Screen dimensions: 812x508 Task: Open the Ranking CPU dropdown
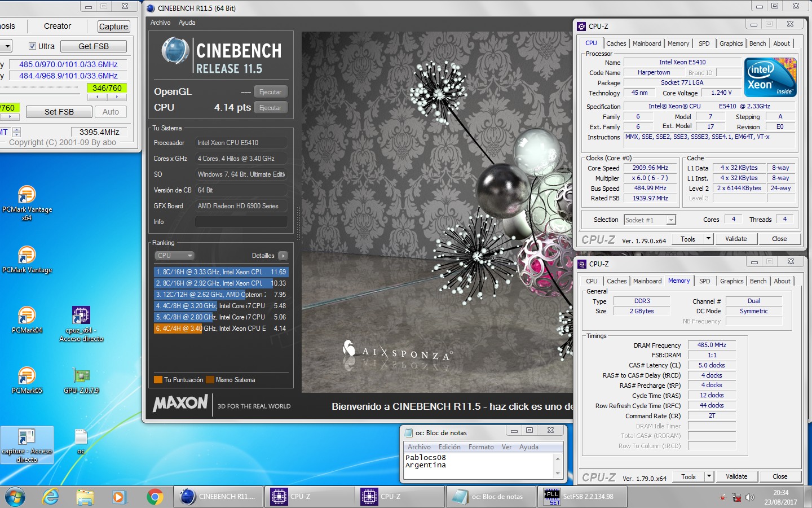[x=175, y=256]
